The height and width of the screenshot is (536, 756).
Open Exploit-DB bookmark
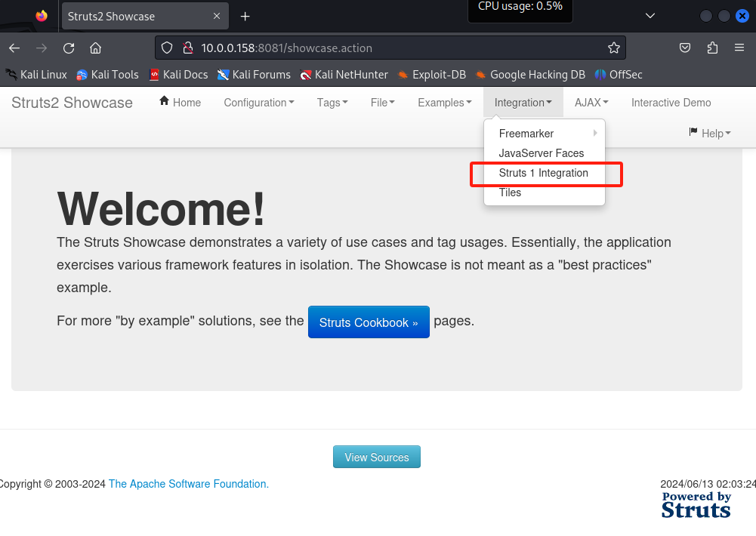click(431, 75)
